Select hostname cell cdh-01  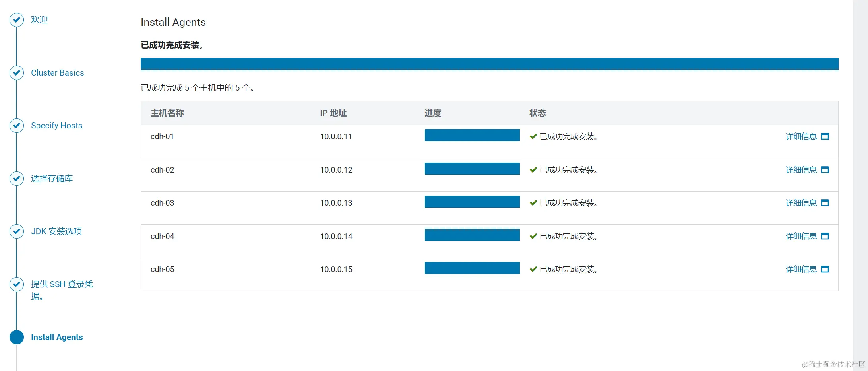coord(162,136)
